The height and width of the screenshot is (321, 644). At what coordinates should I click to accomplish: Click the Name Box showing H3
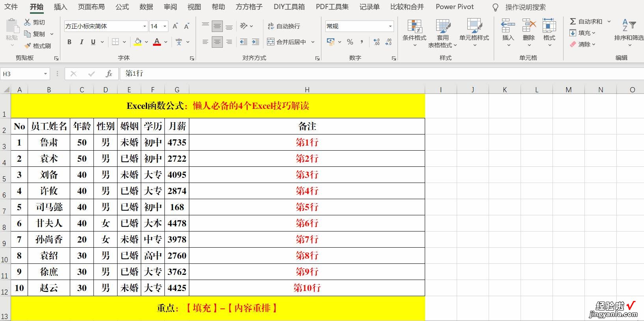24,74
